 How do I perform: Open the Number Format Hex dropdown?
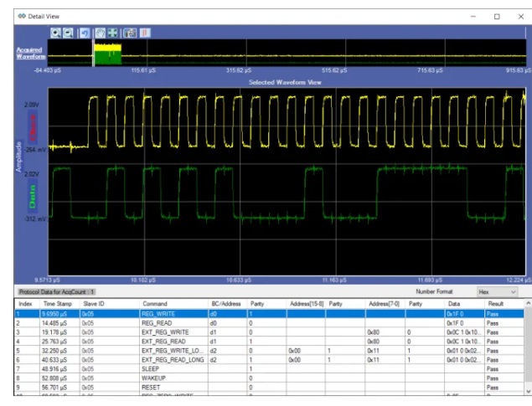(497, 292)
